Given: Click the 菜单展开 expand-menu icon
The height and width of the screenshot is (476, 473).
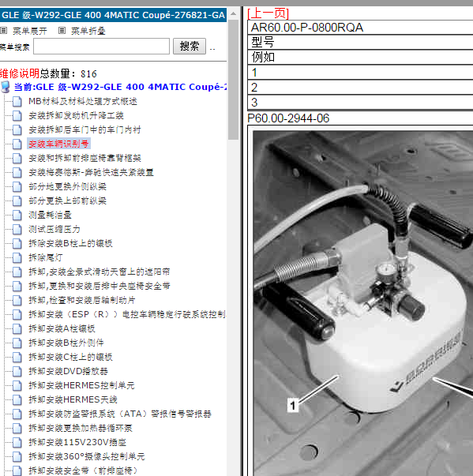Looking at the screenshot, I should click(x=4, y=30).
